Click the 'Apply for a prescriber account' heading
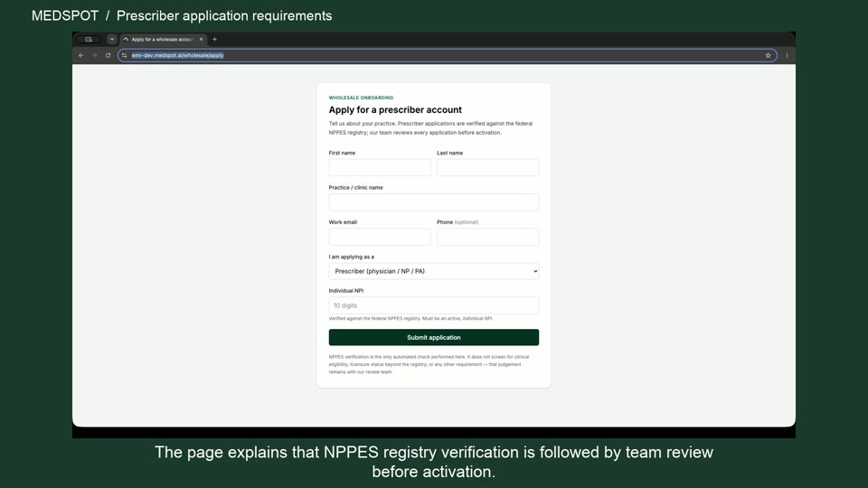Screen dimensions: 868x488 (x=395, y=109)
